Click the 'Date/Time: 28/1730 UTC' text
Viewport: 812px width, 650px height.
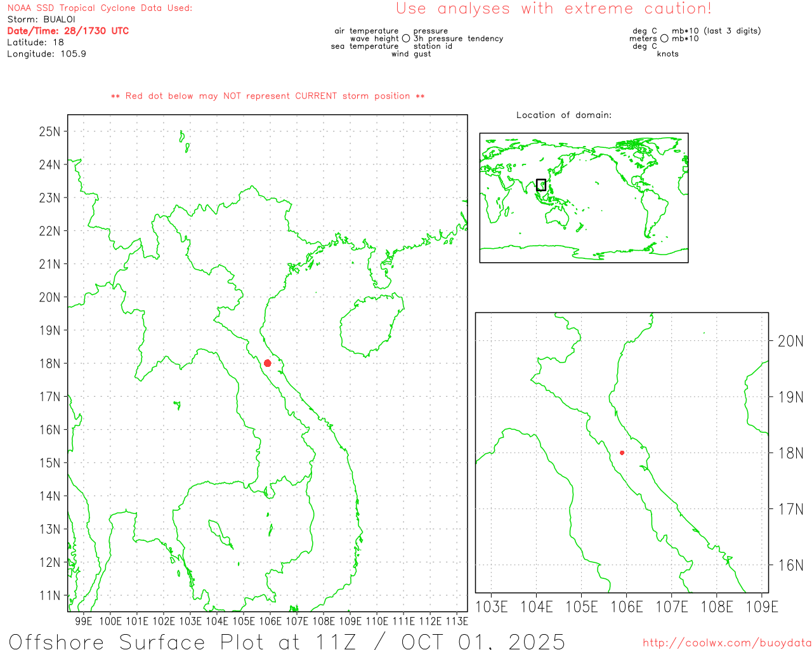[68, 31]
